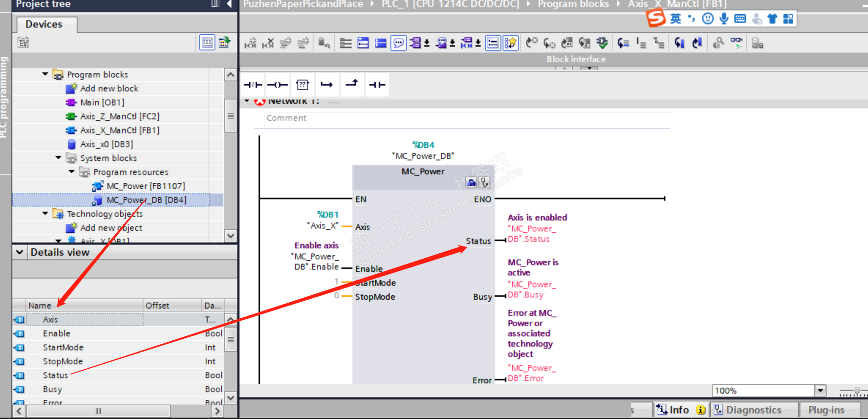This screenshot has height=419, width=868.
Task: Click the monitoring glasses icon
Action: coord(737,44)
